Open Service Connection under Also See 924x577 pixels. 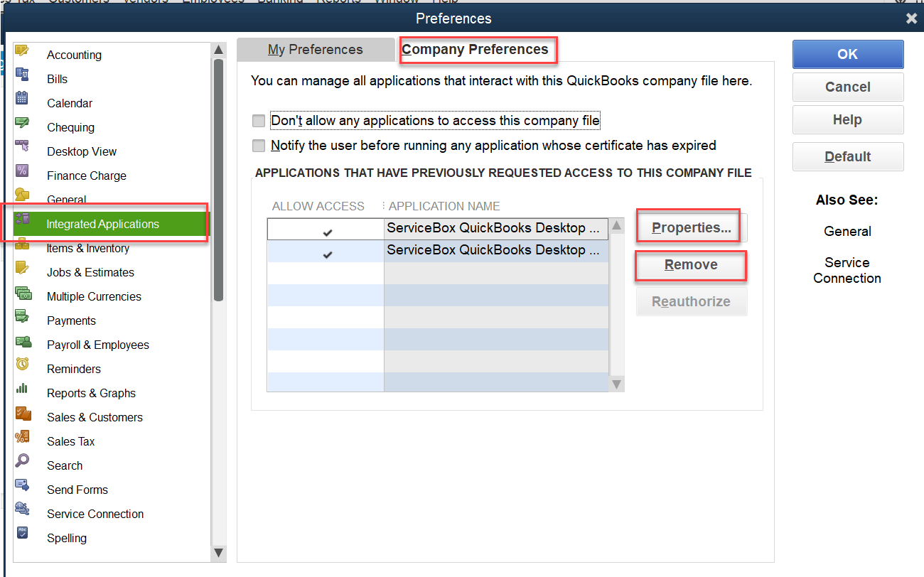point(847,270)
